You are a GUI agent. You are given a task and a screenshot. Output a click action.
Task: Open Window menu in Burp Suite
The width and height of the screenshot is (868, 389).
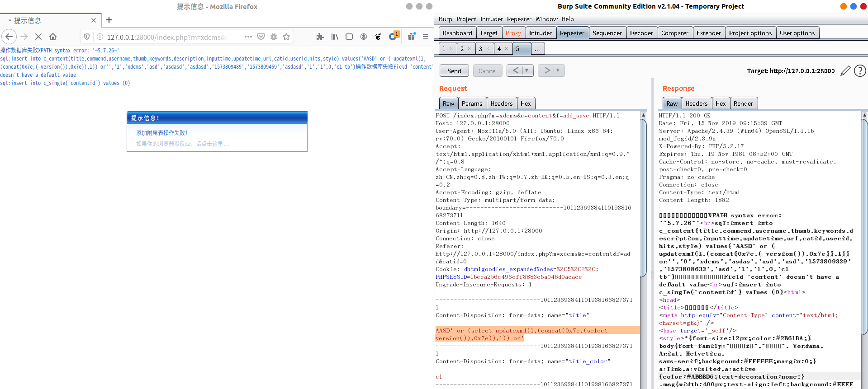pos(546,19)
